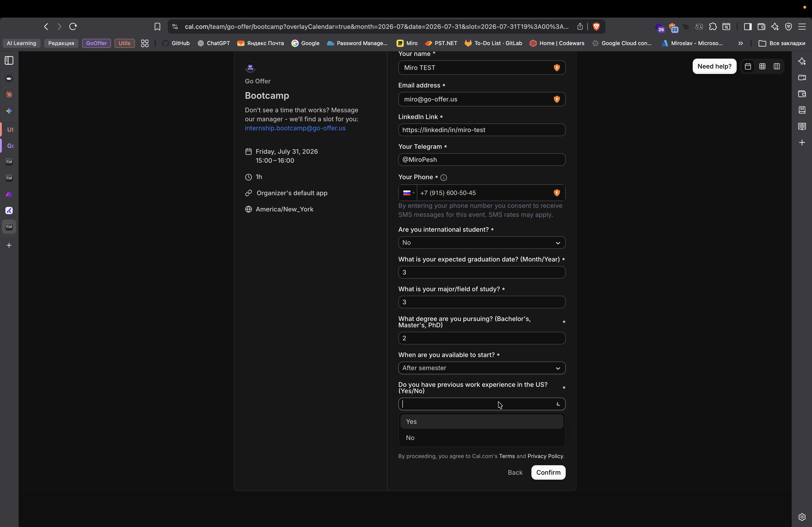This screenshot has width=812, height=527.
Task: Select the weekly grid view toggle
Action: click(762, 66)
